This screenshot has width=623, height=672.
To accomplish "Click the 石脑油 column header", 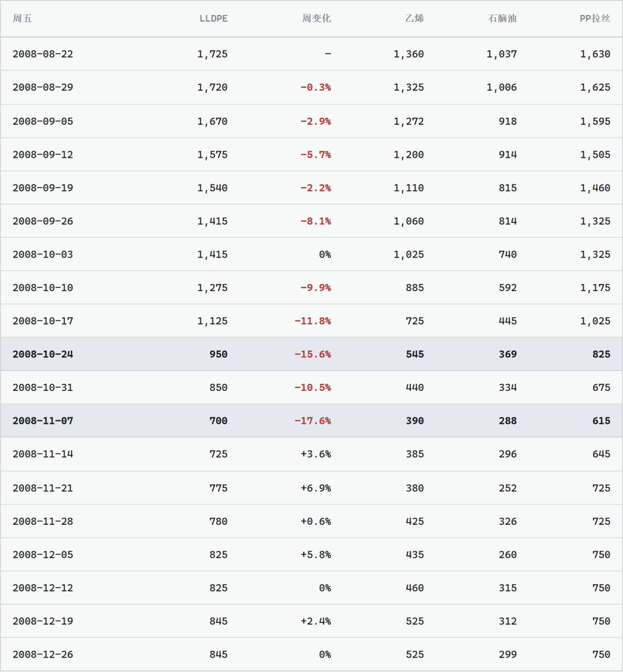I will coord(502,19).
